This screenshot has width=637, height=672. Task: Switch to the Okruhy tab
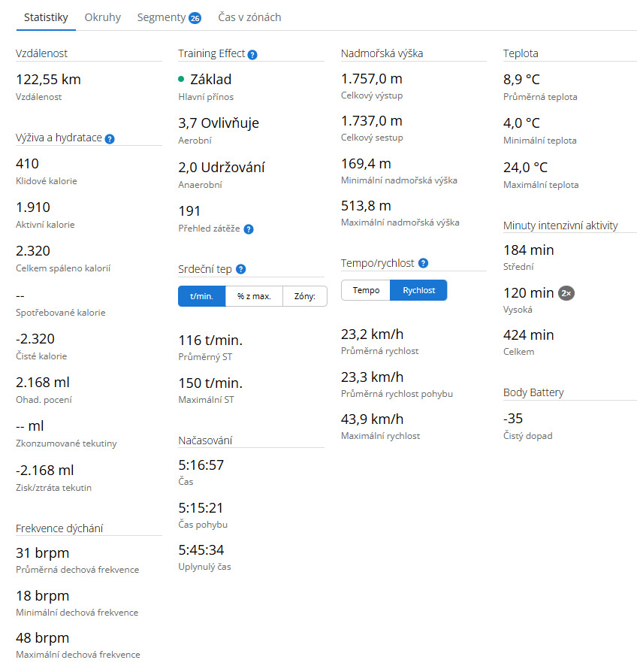103,17
